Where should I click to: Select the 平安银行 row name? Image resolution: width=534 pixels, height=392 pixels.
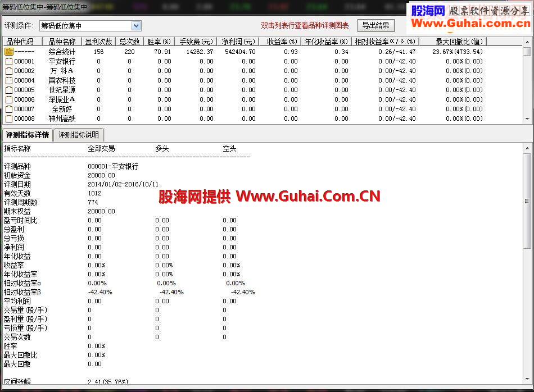(62, 62)
